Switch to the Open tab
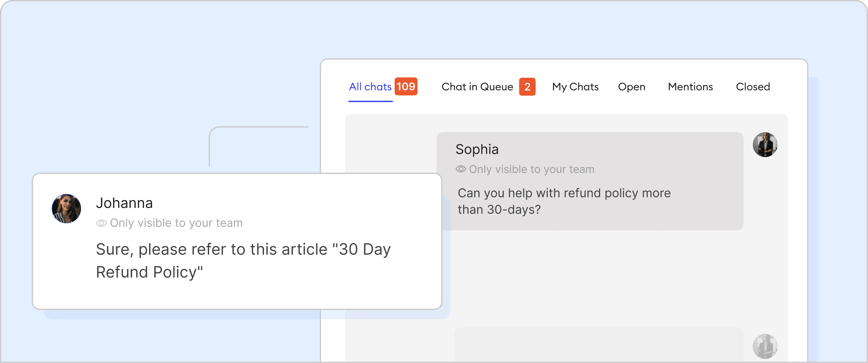This screenshot has height=363, width=868. coord(631,87)
